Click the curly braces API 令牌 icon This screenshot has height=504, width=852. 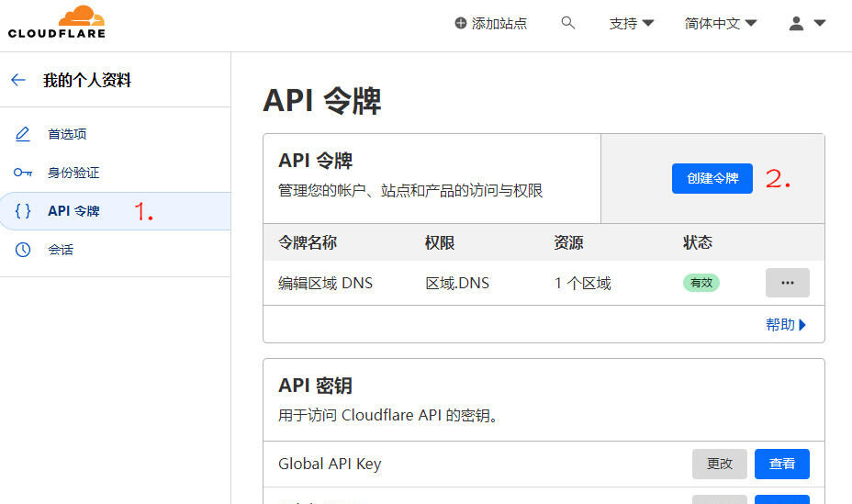pos(23,211)
